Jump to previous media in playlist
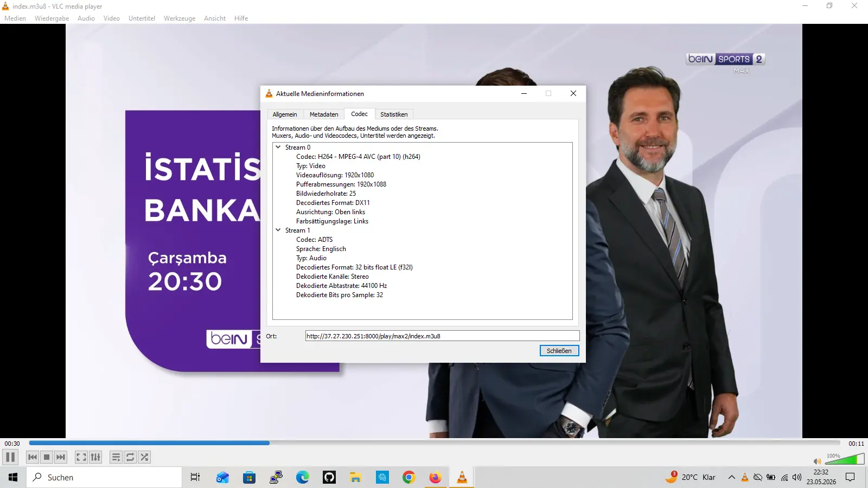 click(x=33, y=457)
